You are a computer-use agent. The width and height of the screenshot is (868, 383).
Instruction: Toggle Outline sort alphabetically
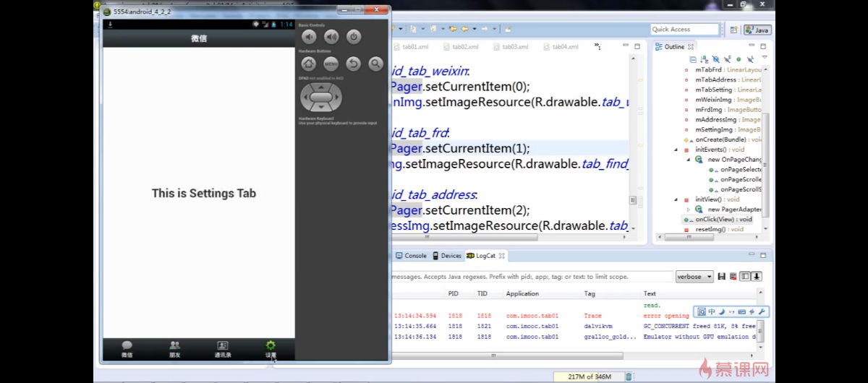[705, 59]
